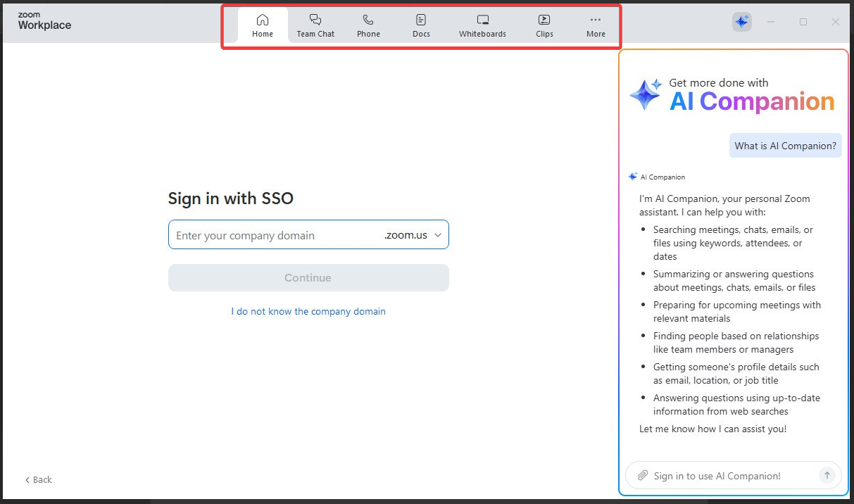Toggle AI Companion panel sparkle icon
Screen dimensions: 854x504
coord(741,22)
